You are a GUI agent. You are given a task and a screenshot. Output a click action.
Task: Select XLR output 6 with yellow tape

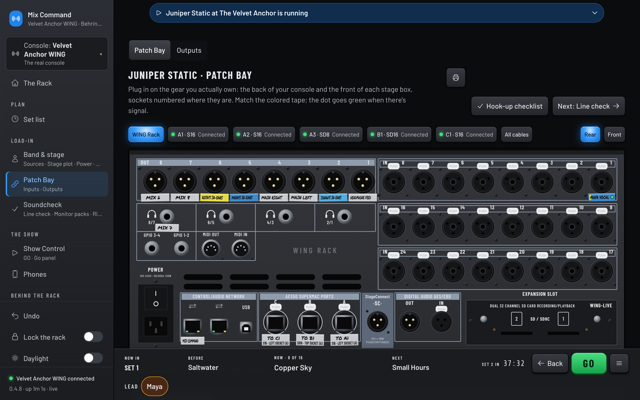pyautogui.click(x=215, y=181)
